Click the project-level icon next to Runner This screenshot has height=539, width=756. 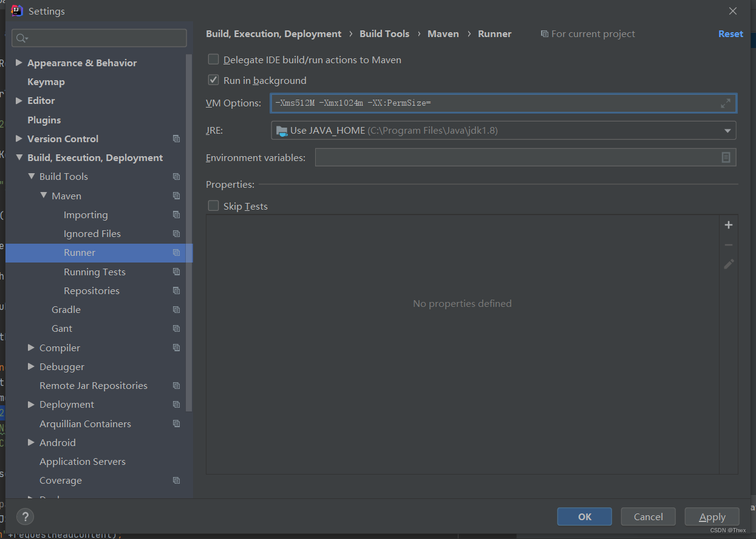[x=176, y=252]
